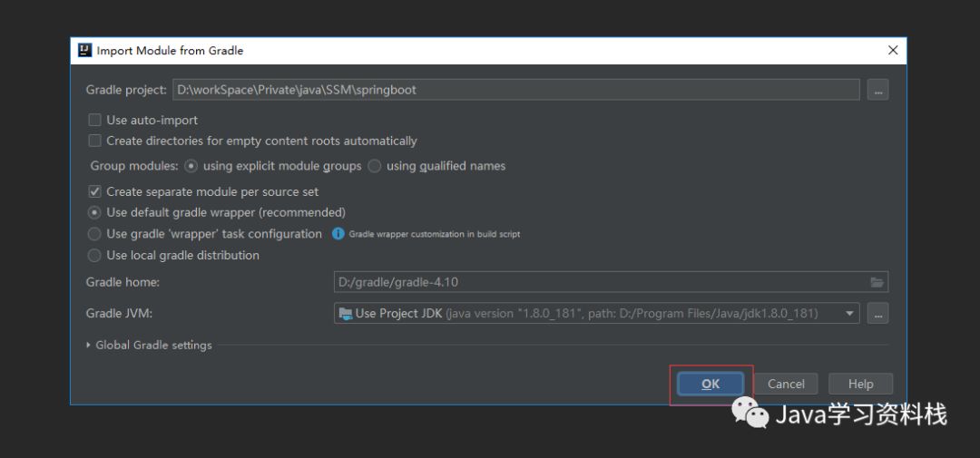980x458 pixels.
Task: Select using explicit module groups option
Action: click(x=191, y=166)
